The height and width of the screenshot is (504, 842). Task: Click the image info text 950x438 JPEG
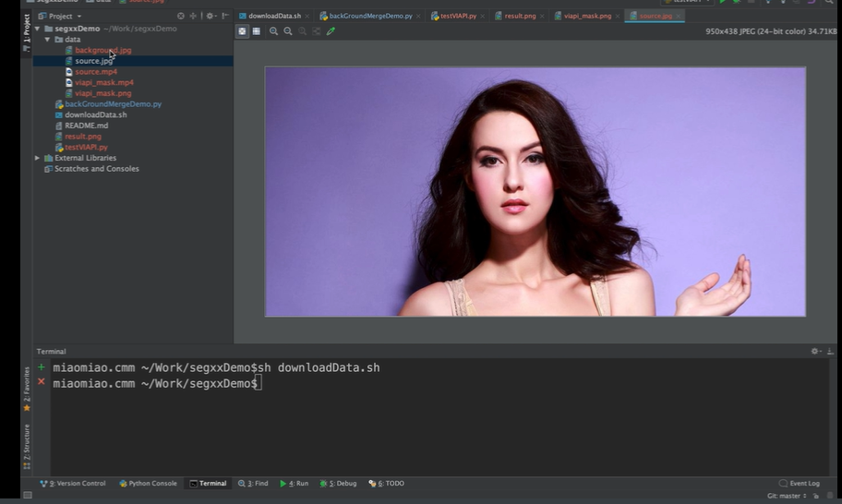coord(771,31)
